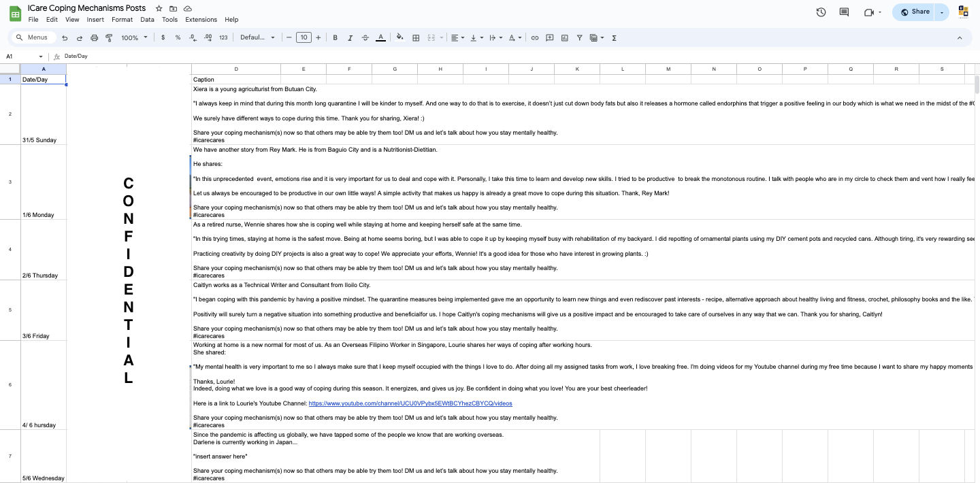Open the Format menu

(x=122, y=20)
